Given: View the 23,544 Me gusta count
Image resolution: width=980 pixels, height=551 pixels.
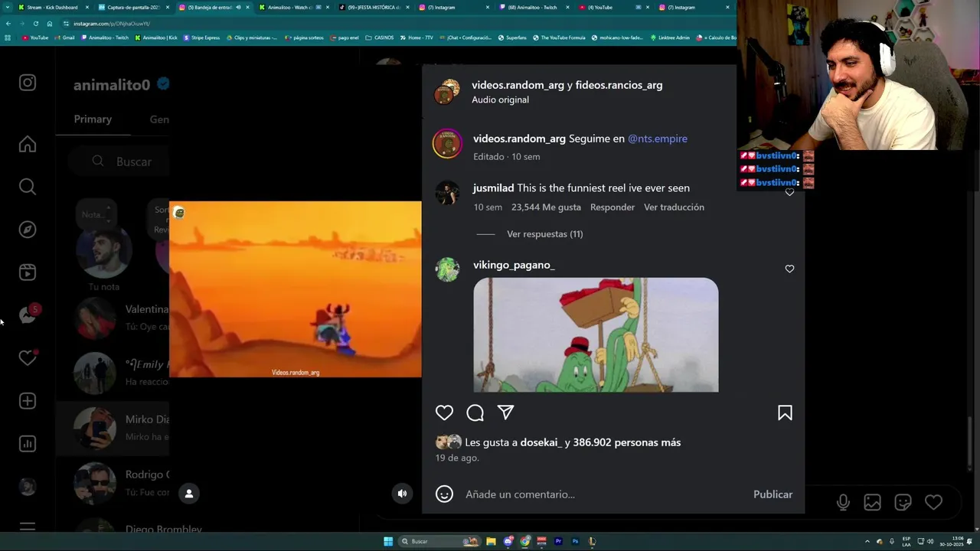Looking at the screenshot, I should tap(546, 207).
